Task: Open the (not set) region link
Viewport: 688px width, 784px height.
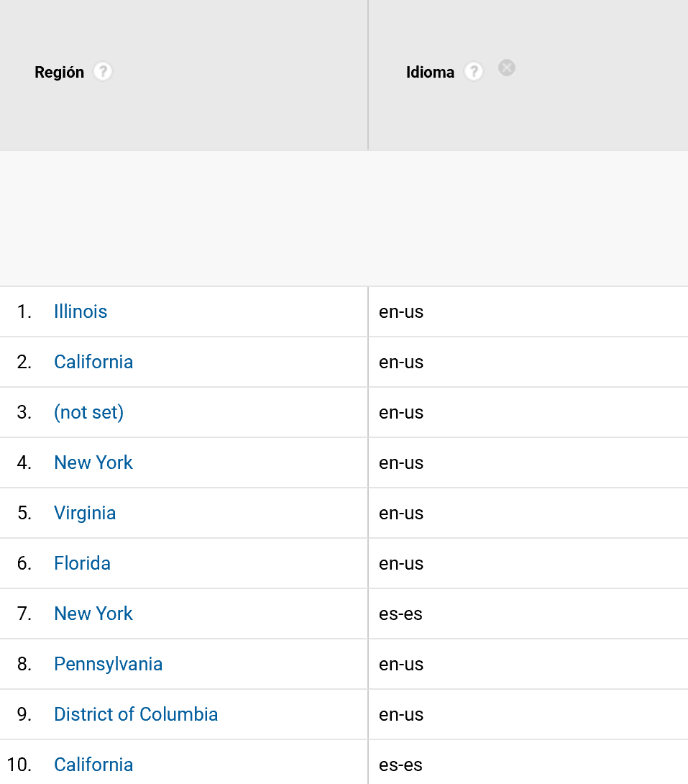Action: (89, 413)
